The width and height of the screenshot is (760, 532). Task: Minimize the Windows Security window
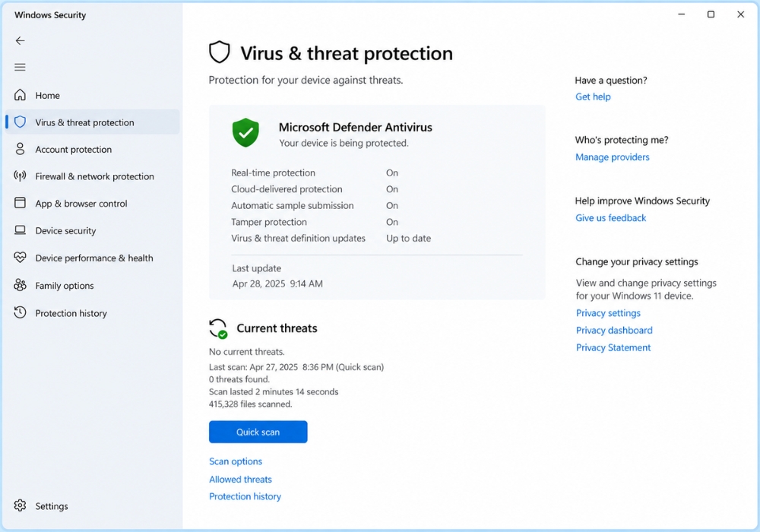pos(682,14)
